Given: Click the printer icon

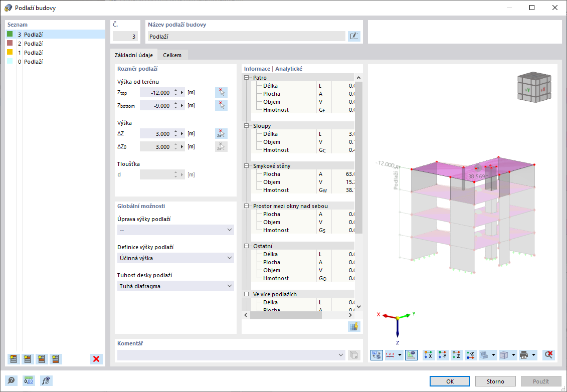Looking at the screenshot, I should click(x=524, y=355).
